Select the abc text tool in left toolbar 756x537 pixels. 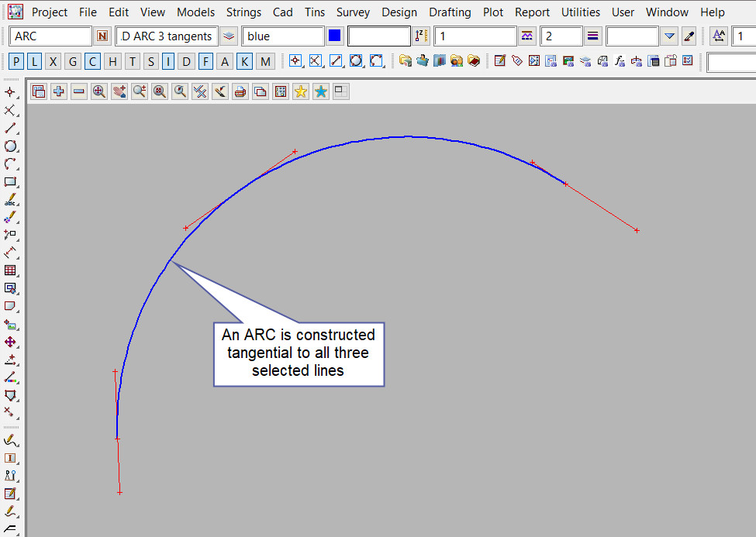10,201
